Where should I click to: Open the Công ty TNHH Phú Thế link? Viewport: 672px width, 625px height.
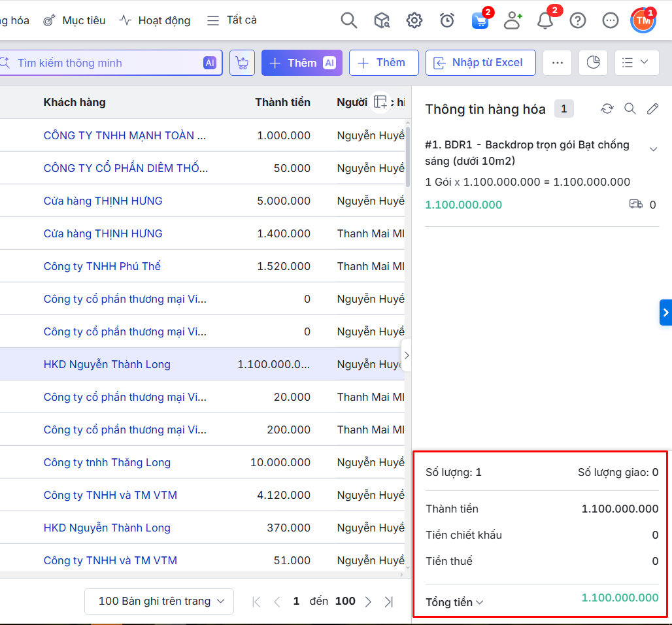click(102, 266)
